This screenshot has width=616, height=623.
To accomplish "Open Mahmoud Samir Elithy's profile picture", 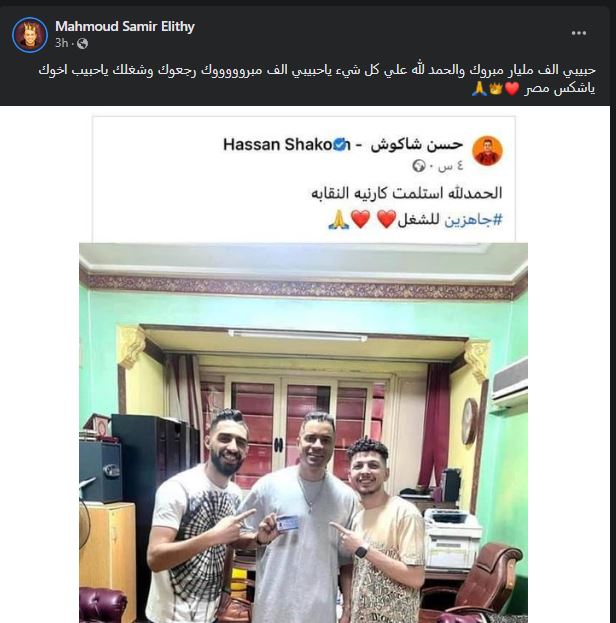I will (x=30, y=35).
